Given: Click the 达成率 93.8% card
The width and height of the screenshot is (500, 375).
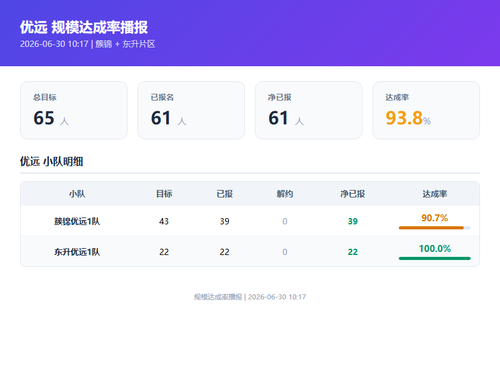Looking at the screenshot, I should pyautogui.click(x=426, y=110).
